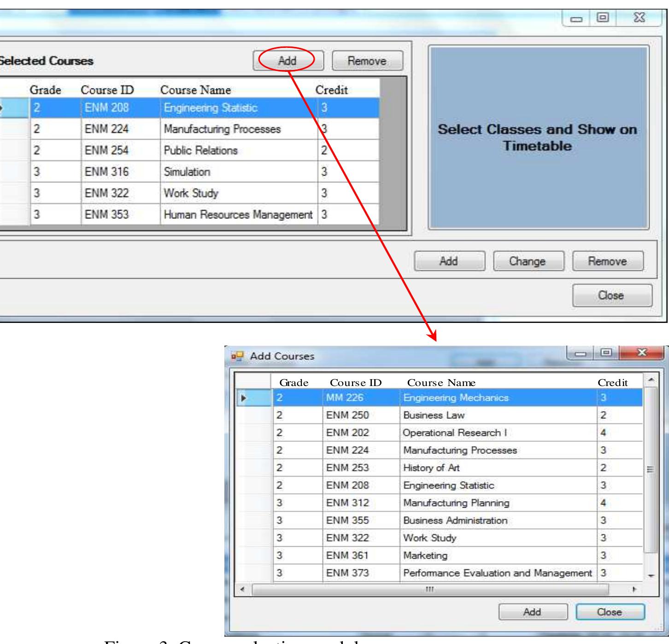Viewport: 669px width, 644px height.
Task: Click the Course Name header in Add Courses
Action: click(x=441, y=383)
